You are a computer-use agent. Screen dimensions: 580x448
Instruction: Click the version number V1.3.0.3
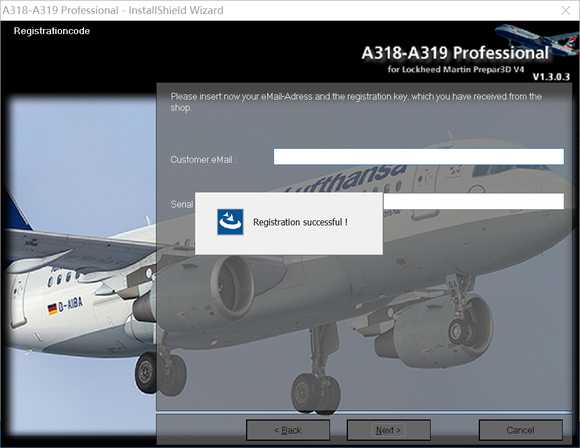pyautogui.click(x=551, y=77)
